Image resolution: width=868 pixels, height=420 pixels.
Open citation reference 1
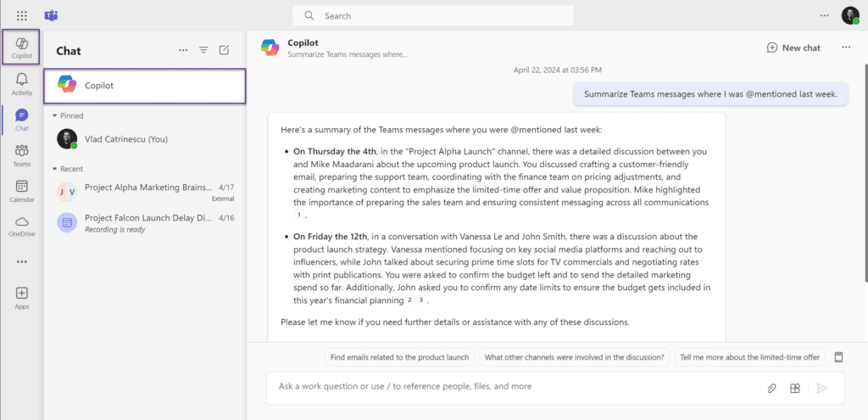pos(299,215)
